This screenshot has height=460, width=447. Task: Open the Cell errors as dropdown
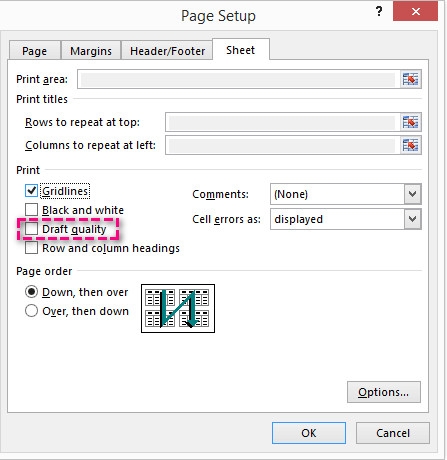[412, 219]
